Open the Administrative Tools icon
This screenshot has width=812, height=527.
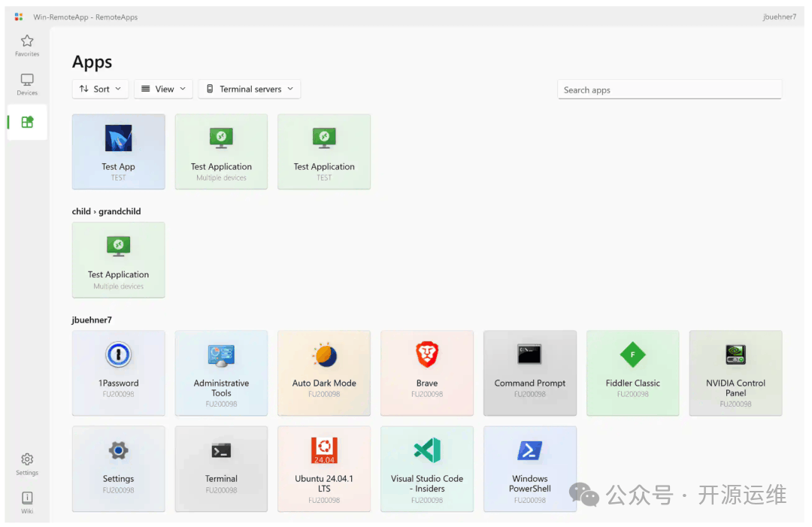coord(221,355)
